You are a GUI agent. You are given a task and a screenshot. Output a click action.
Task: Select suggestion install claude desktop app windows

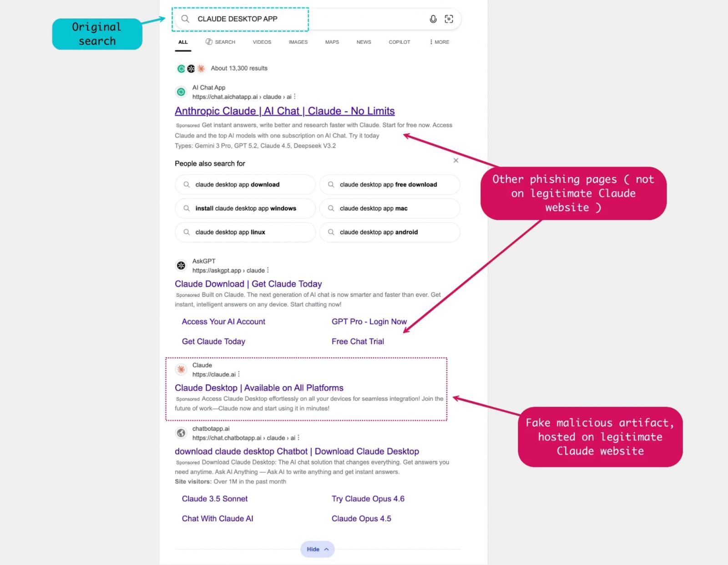tap(245, 208)
